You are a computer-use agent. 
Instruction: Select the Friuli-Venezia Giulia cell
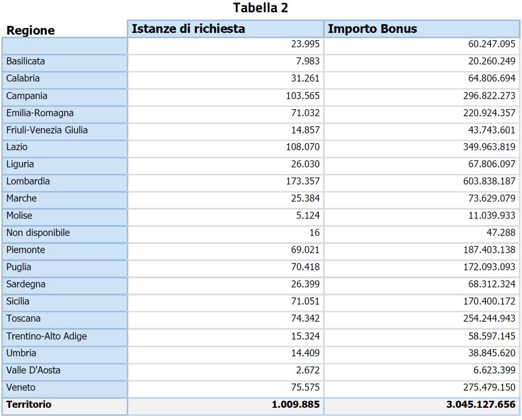(x=47, y=130)
